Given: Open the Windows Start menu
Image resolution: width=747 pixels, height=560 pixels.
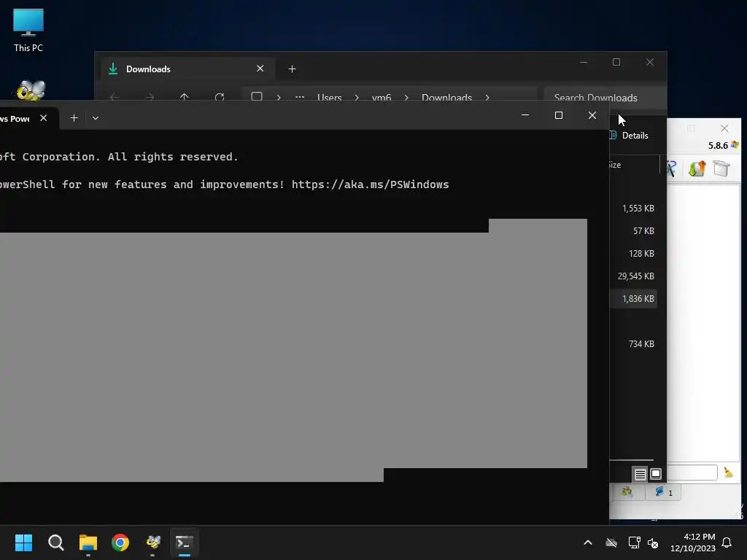Looking at the screenshot, I should [23, 542].
